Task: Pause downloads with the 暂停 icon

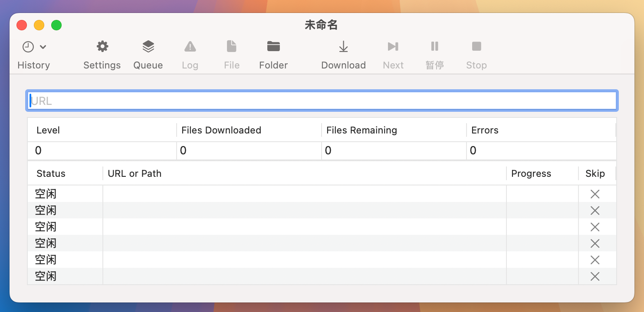Action: (x=434, y=46)
